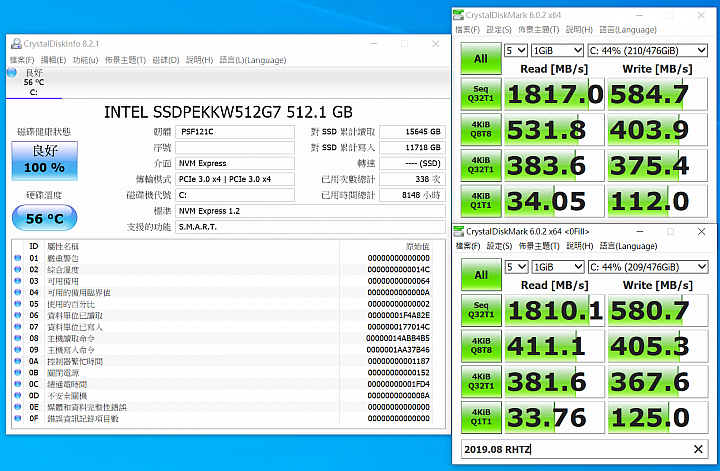The width and height of the screenshot is (720, 471).
Task: Click the S.M.A.R.T. supported features field
Action: [310, 227]
